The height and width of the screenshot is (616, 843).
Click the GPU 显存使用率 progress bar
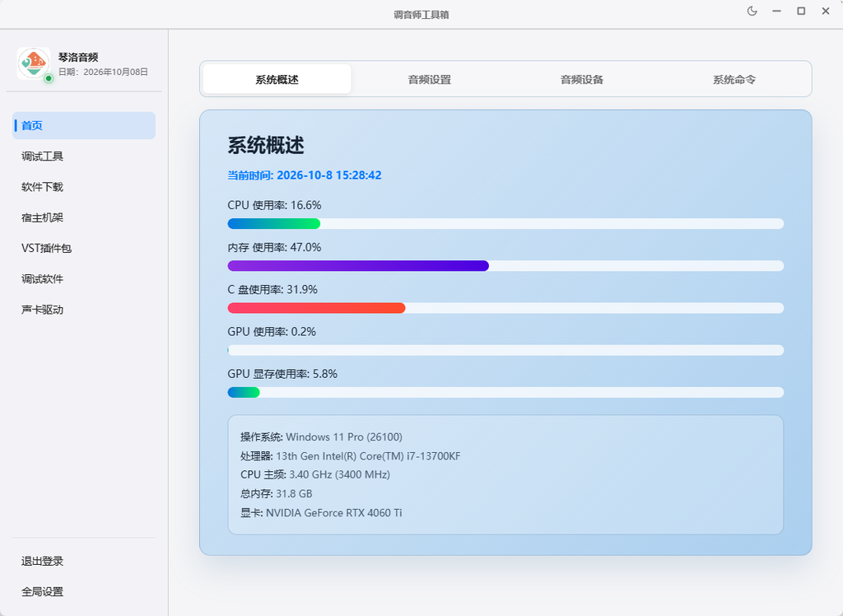click(x=505, y=392)
